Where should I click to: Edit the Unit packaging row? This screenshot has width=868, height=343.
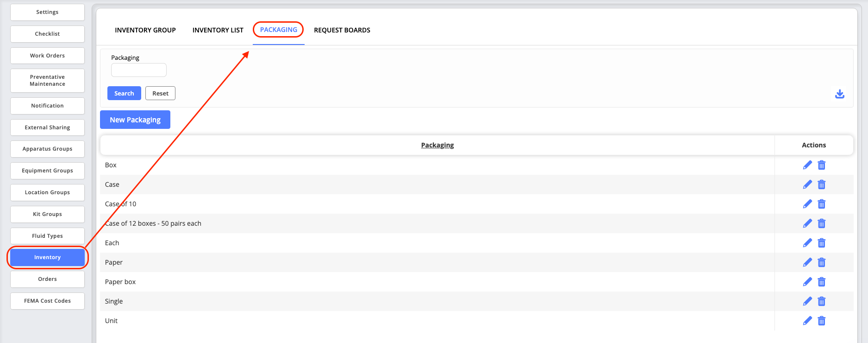pos(807,321)
